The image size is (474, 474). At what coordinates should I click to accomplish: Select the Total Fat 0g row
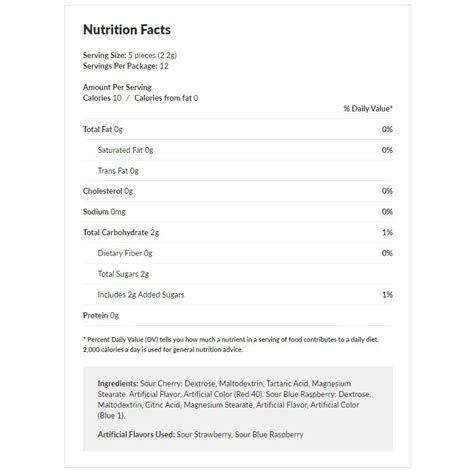[x=238, y=129]
